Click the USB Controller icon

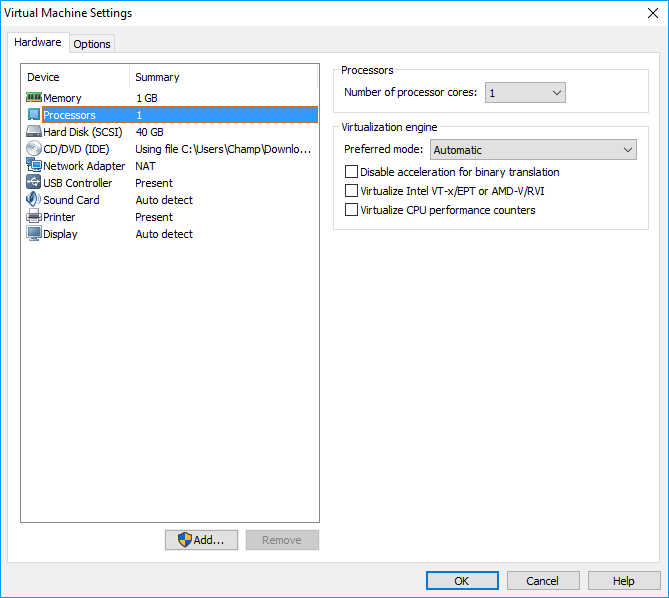[x=34, y=182]
